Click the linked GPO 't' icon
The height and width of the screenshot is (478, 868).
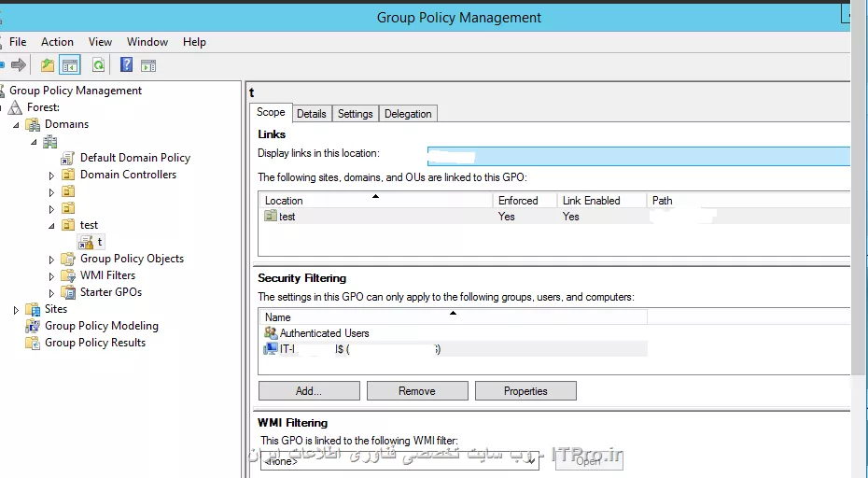click(x=86, y=242)
